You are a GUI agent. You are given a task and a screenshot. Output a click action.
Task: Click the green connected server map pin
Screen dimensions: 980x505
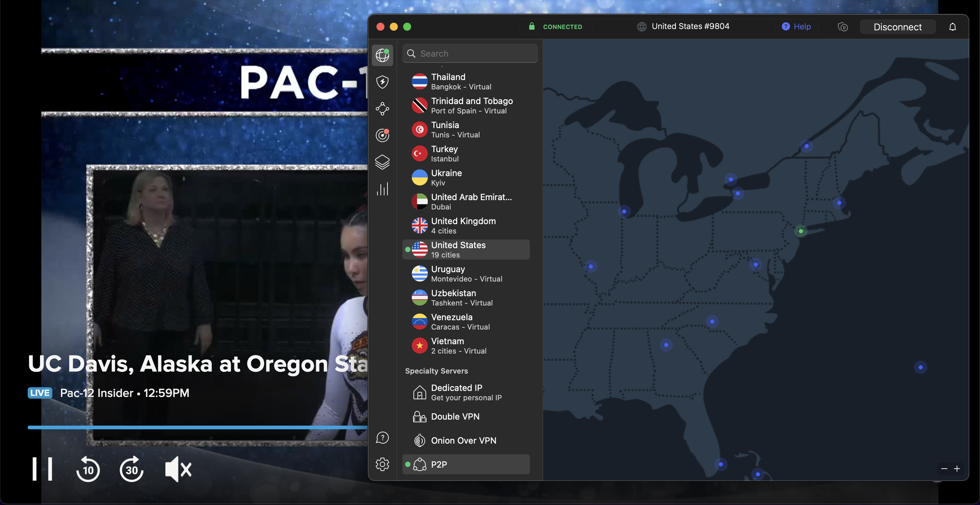[x=801, y=231]
